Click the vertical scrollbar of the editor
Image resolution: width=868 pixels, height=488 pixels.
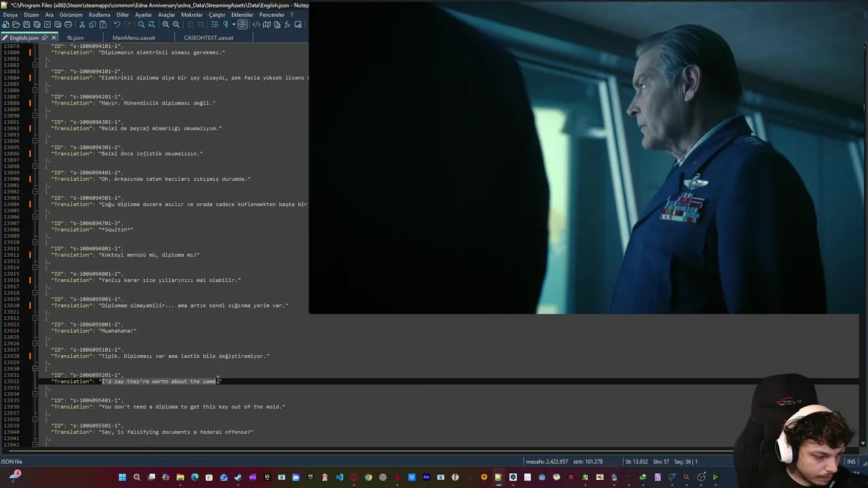[x=863, y=244]
